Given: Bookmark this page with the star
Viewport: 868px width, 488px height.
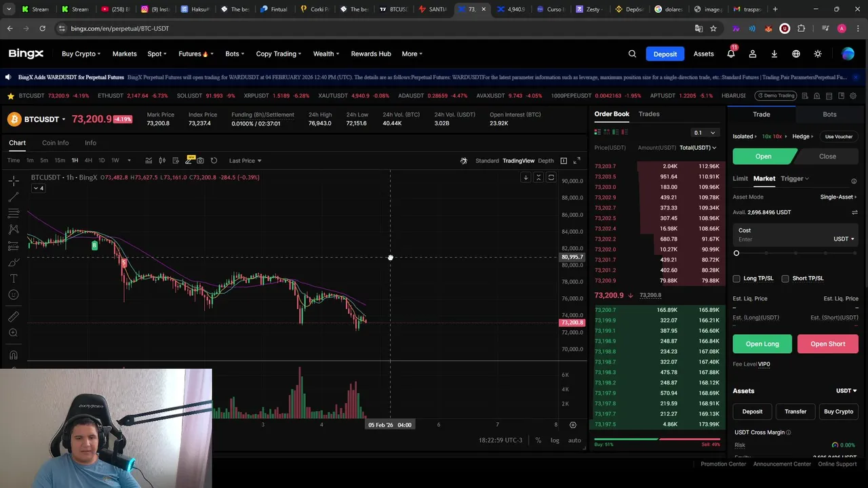Looking at the screenshot, I should [x=713, y=28].
